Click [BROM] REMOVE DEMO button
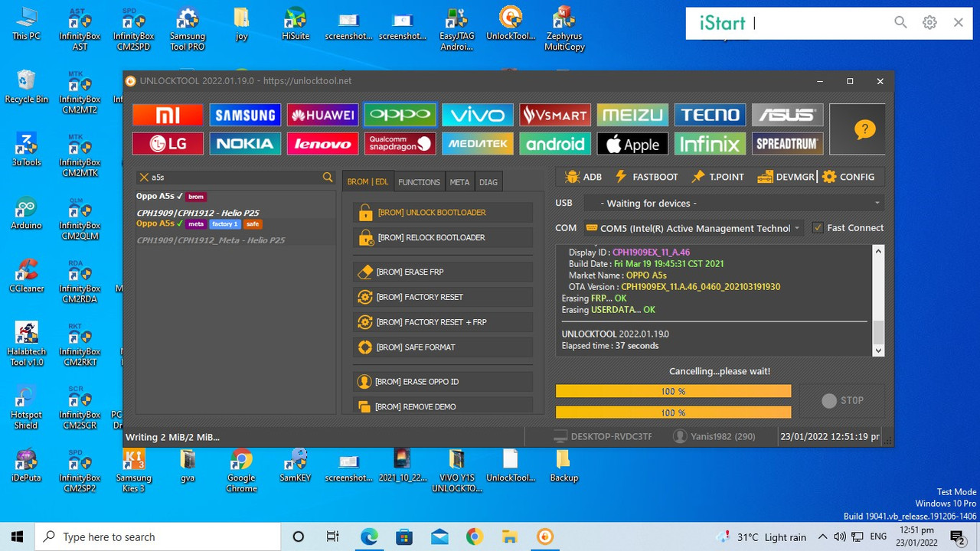Image resolution: width=980 pixels, height=551 pixels. (x=443, y=406)
